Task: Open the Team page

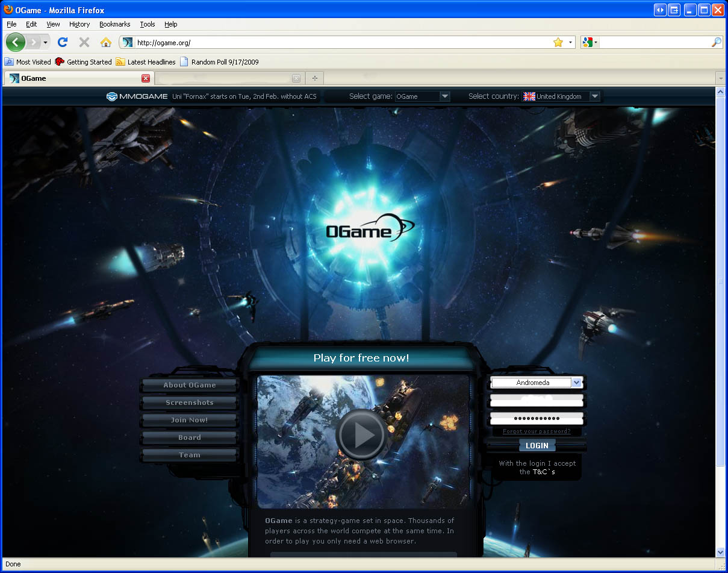Action: [190, 455]
